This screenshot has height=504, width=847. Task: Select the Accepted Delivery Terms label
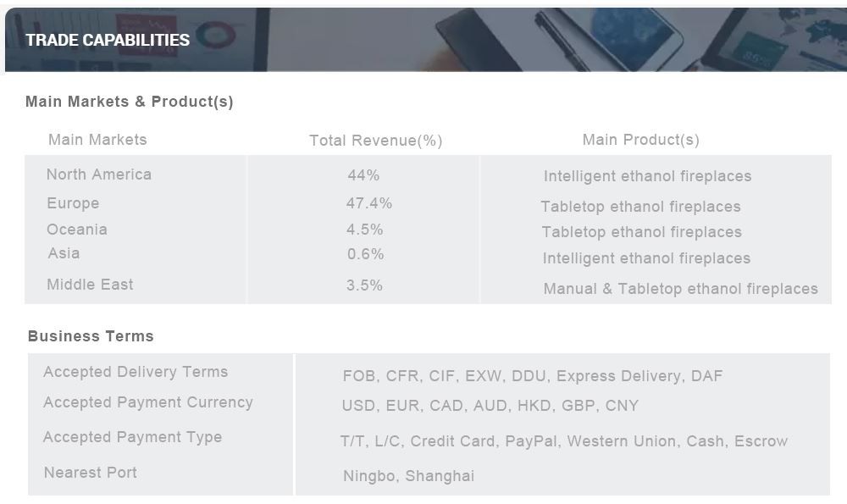point(136,372)
